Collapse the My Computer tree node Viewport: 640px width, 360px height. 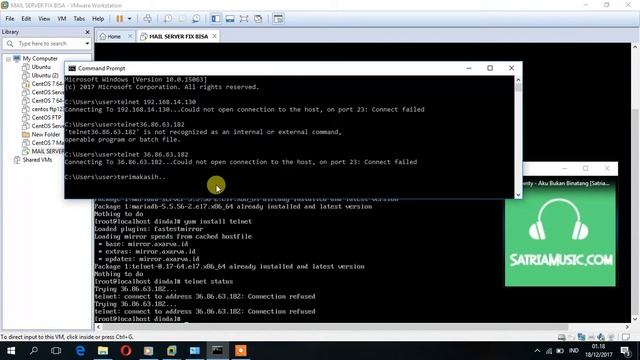(x=8, y=59)
